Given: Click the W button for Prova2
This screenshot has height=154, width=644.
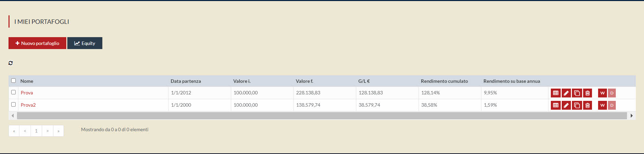Looking at the screenshot, I should (x=603, y=105).
